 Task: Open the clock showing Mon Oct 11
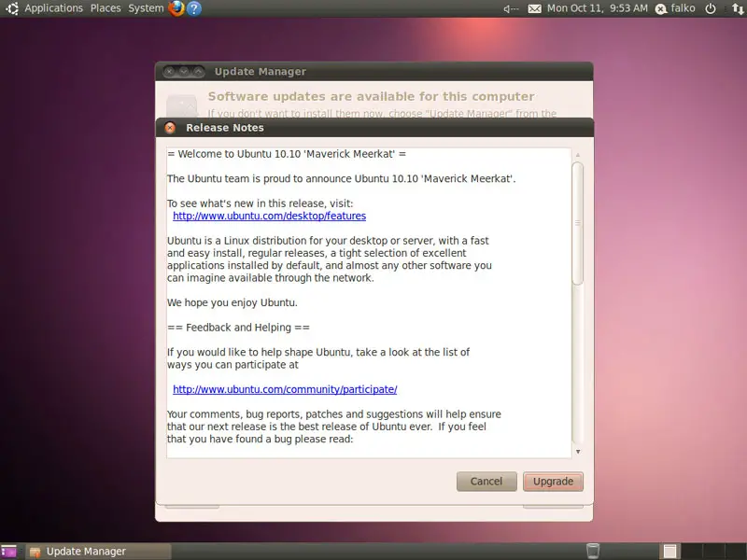598,8
